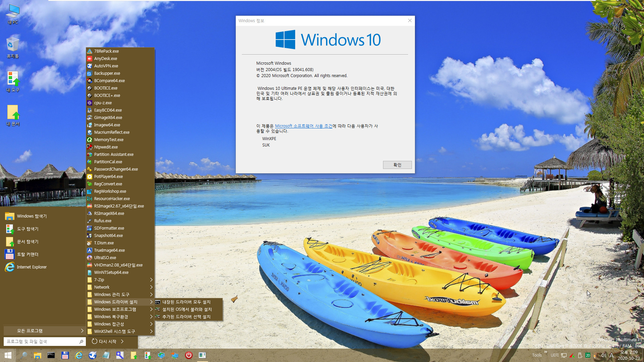
Task: Launch EasyBCD64.exe from the program list
Action: click(x=120, y=110)
